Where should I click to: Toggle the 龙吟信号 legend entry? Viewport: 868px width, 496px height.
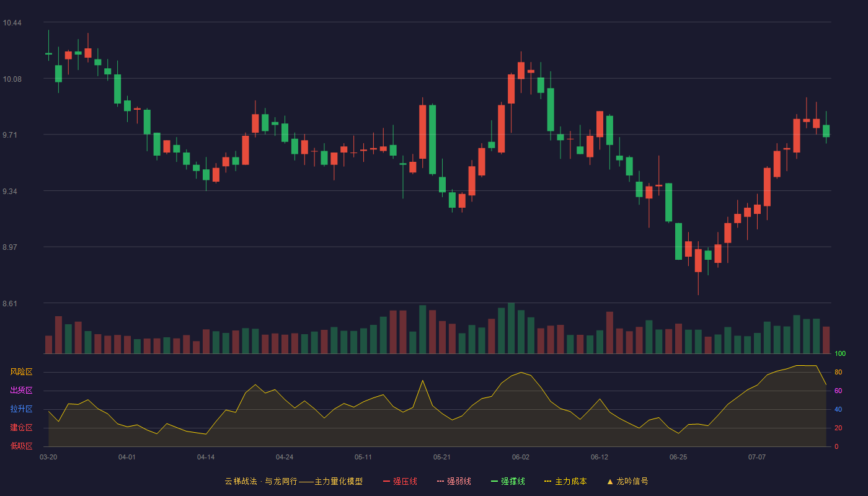coord(627,481)
